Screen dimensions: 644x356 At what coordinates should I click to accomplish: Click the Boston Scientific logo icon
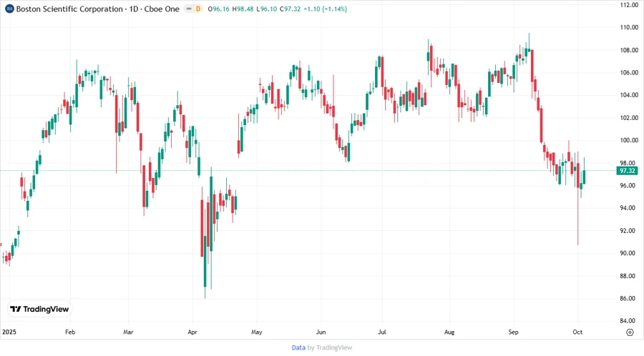(9, 9)
